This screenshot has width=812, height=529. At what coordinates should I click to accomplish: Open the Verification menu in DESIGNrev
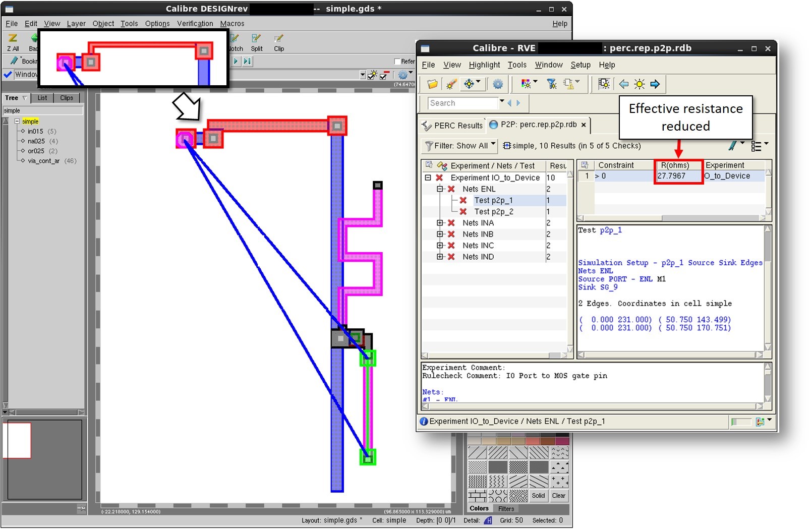[195, 24]
